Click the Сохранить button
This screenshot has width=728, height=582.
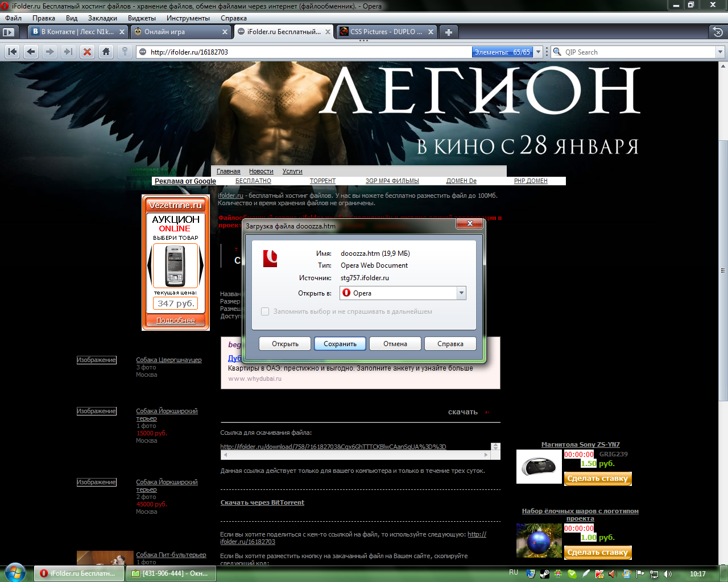(340, 344)
